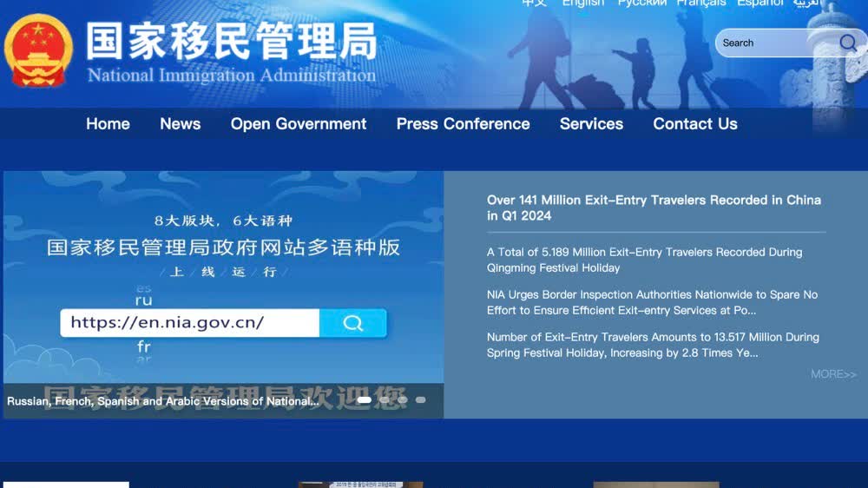Go to Press Conference section
The height and width of the screenshot is (488, 868).
point(463,123)
